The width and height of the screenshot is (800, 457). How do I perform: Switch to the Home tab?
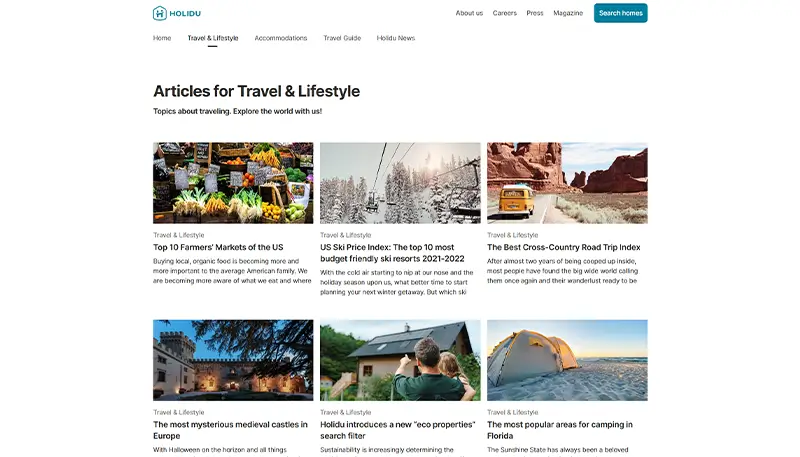click(162, 38)
